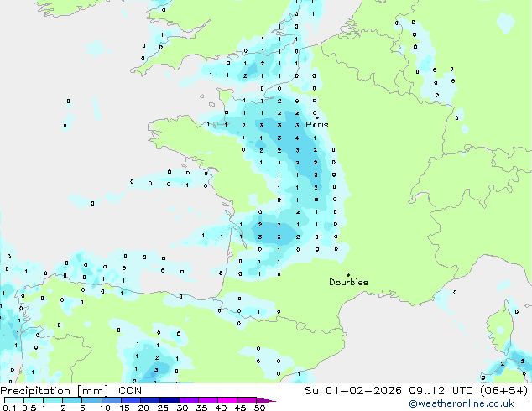Click the legend label '0.5'
The width and height of the screenshot is (532, 411).
tap(29, 408)
